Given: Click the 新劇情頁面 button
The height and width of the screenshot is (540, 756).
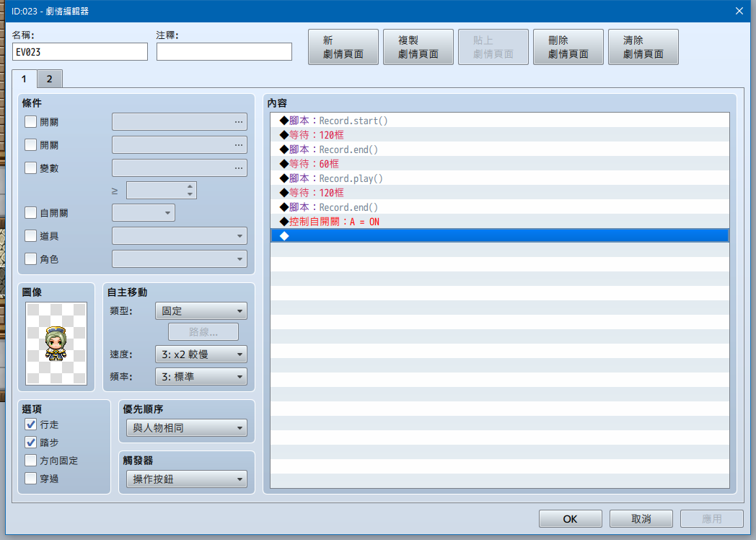Looking at the screenshot, I should pos(343,47).
